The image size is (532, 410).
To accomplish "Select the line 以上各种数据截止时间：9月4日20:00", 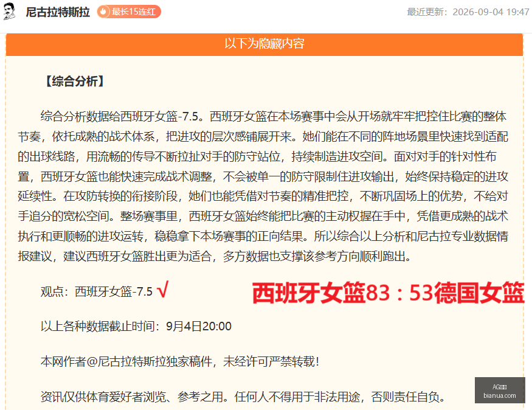I will click(x=136, y=327).
